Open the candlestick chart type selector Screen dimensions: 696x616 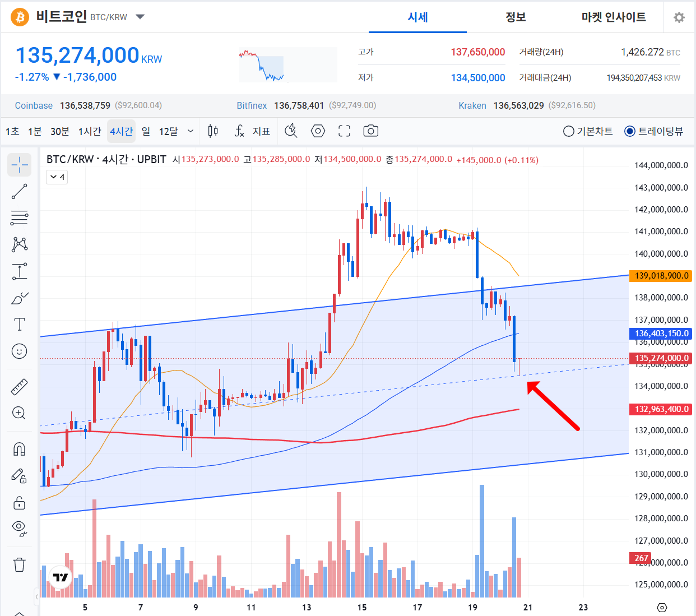213,131
